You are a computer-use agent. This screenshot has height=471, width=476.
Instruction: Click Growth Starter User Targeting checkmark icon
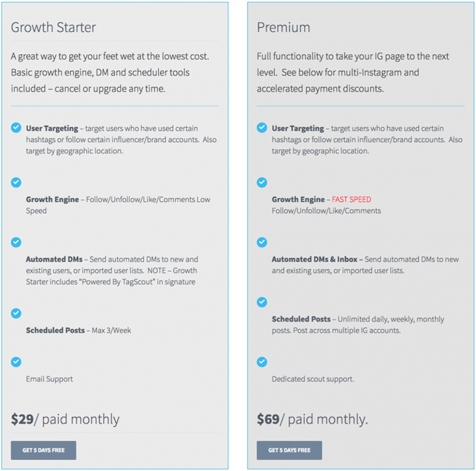(x=16, y=128)
